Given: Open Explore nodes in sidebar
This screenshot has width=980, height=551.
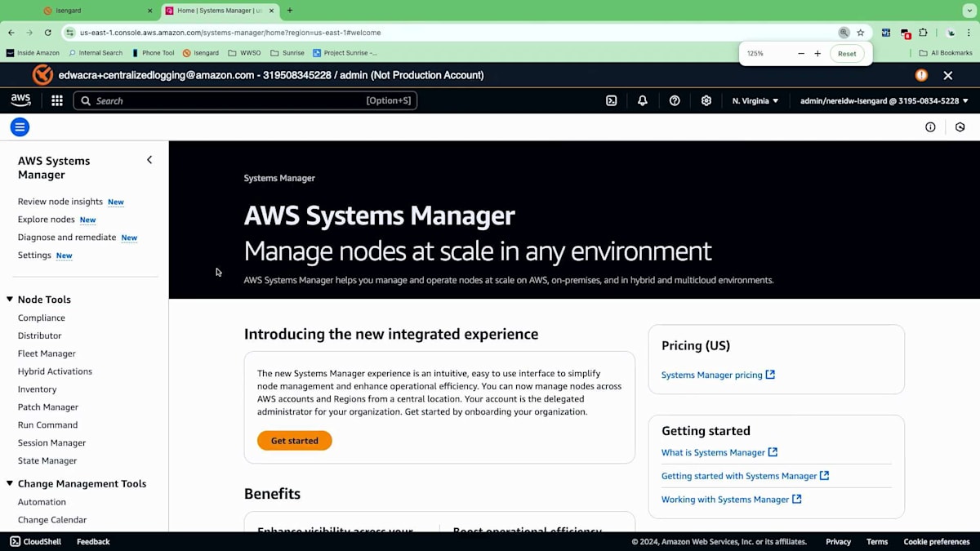Looking at the screenshot, I should point(47,220).
